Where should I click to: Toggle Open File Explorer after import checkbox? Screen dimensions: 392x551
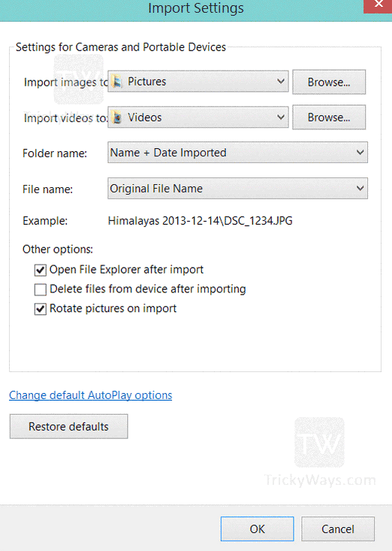pos(41,270)
